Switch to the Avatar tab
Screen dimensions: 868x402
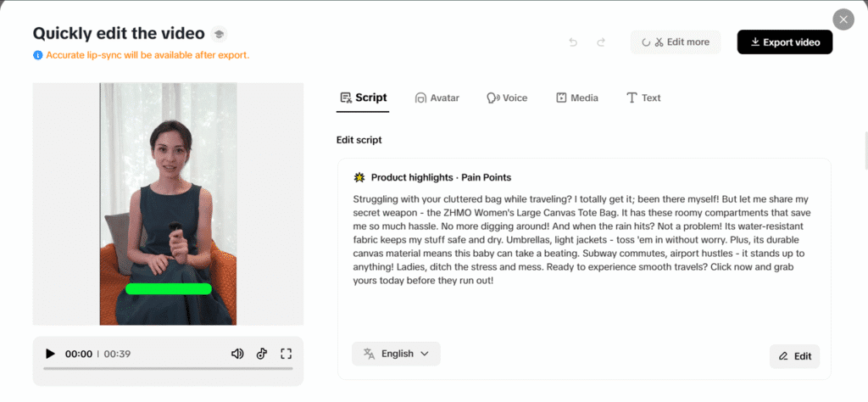pyautogui.click(x=437, y=98)
